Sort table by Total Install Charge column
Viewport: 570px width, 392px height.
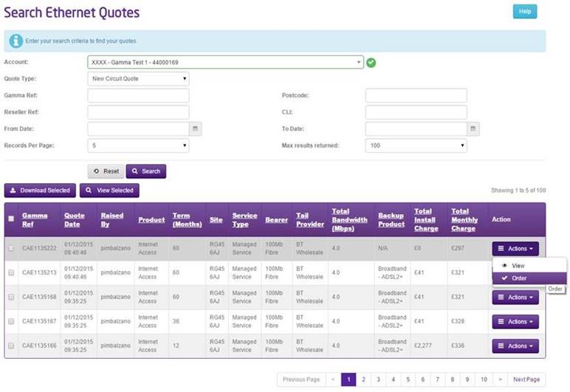(426, 220)
